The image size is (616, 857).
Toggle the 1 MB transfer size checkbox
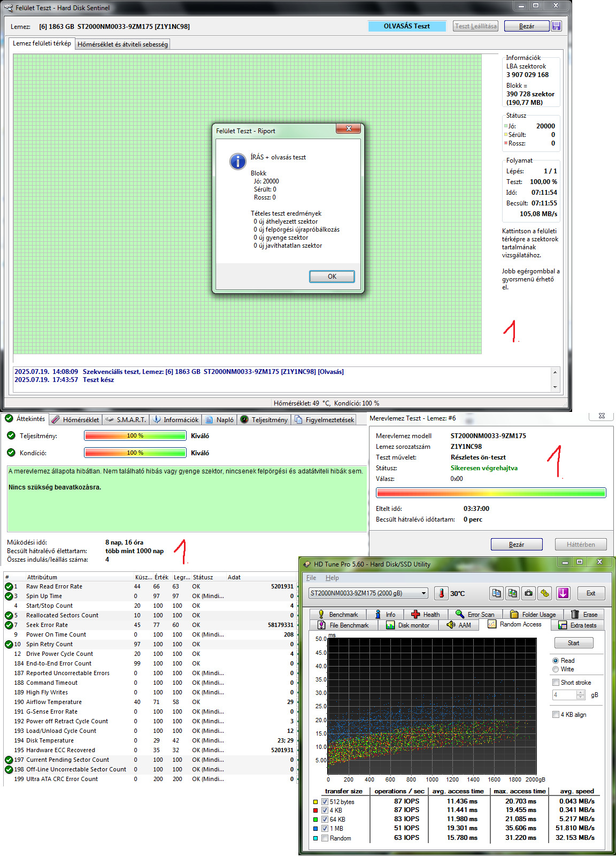pos(325,829)
